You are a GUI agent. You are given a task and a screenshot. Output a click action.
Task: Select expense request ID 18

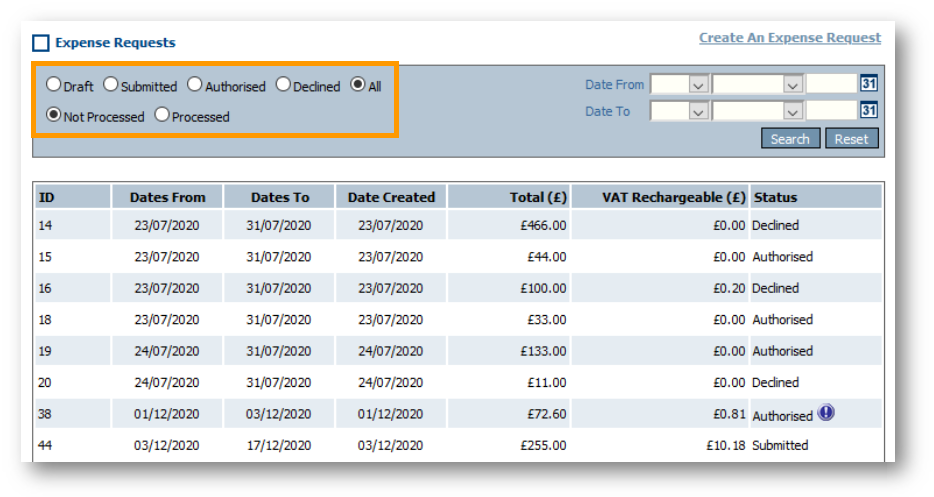45,320
